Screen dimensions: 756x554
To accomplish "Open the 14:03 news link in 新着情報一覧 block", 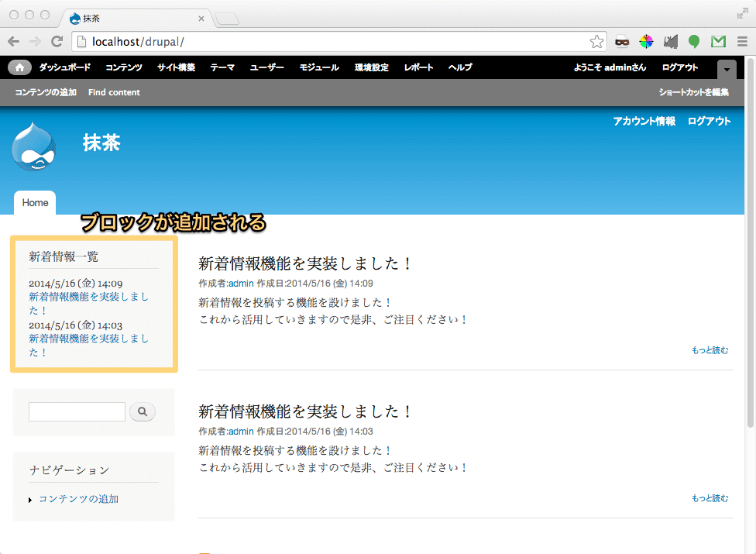I will pos(89,346).
